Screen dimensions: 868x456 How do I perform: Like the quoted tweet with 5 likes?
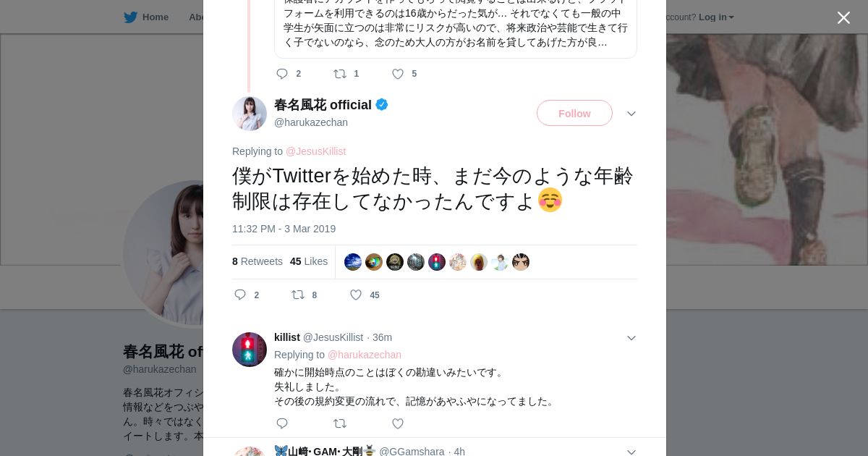click(x=398, y=74)
